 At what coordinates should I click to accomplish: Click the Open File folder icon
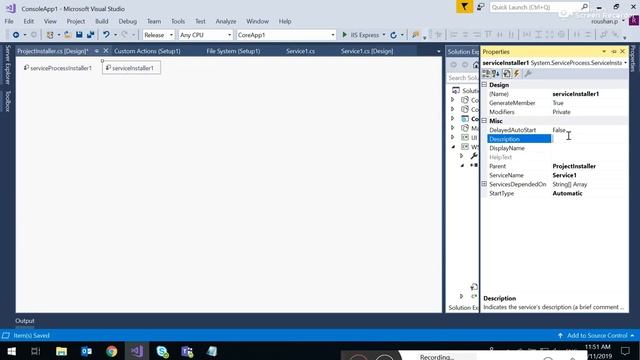68,35
